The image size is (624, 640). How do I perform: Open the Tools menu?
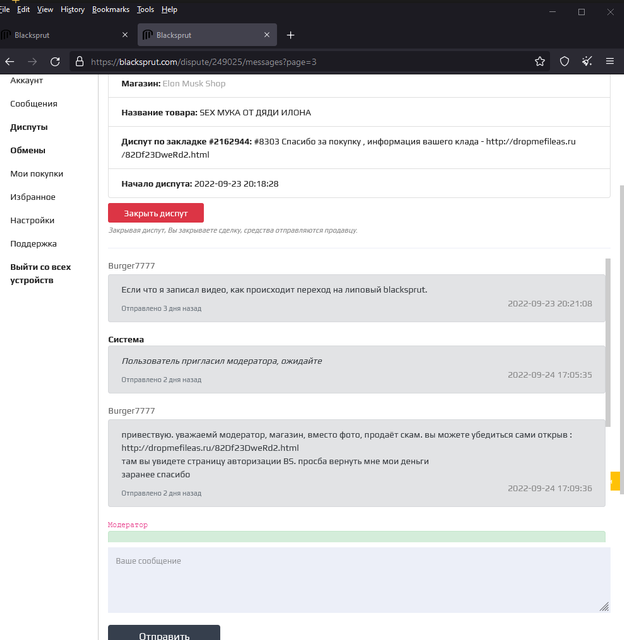[145, 9]
